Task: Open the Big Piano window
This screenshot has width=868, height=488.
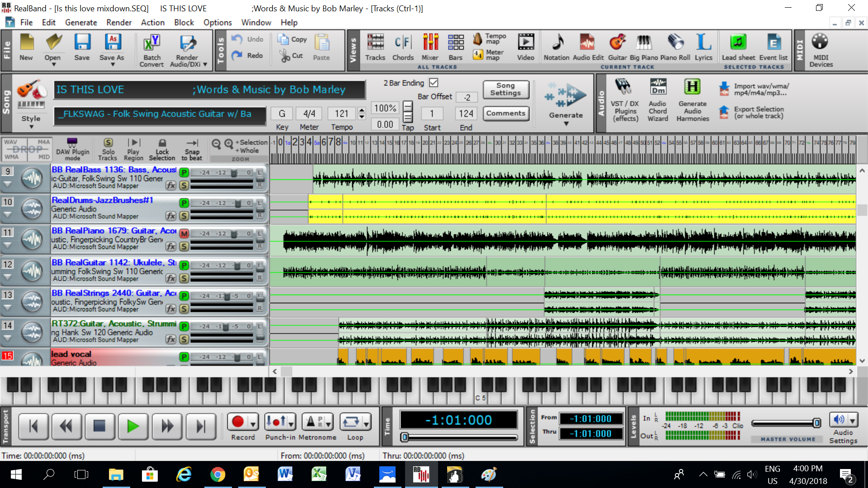Action: [644, 47]
